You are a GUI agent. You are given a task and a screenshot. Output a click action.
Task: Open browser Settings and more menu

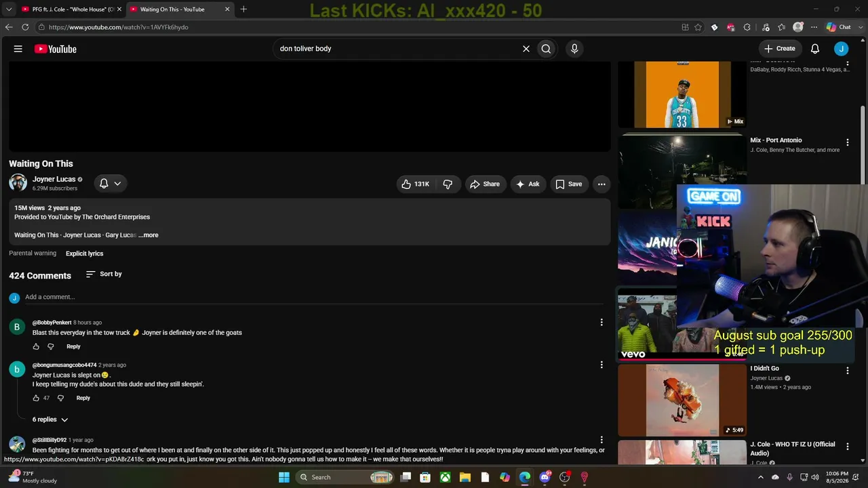(x=814, y=27)
